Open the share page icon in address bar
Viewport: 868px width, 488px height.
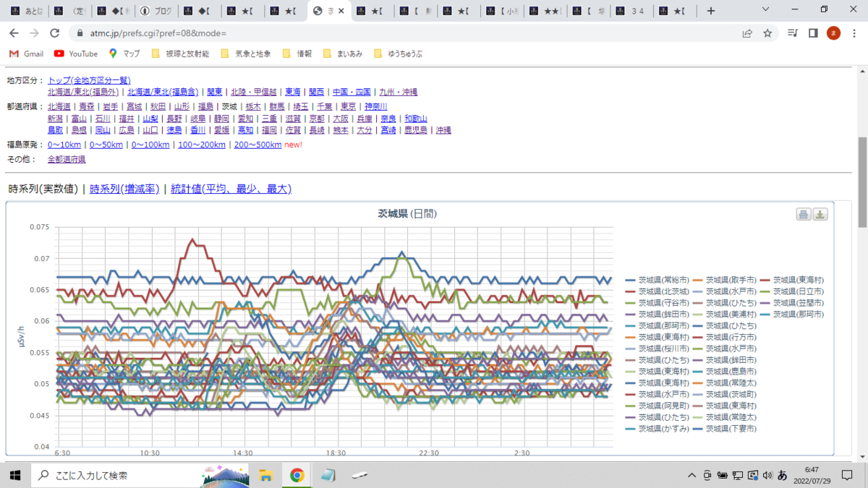coord(747,33)
